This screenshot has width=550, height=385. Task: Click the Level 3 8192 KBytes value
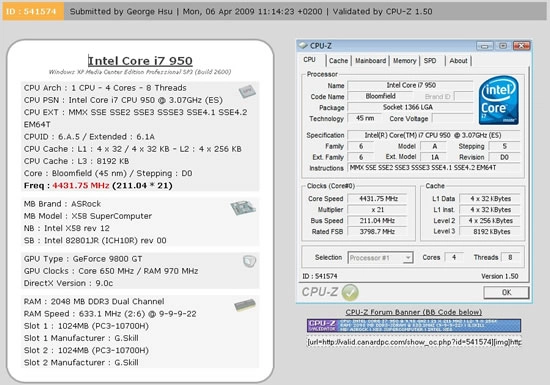pyautogui.click(x=490, y=231)
